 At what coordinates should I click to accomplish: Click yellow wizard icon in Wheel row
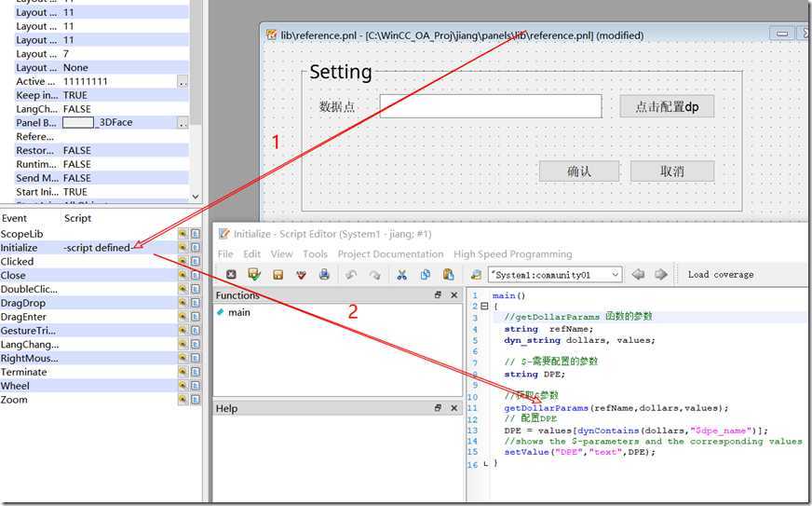click(183, 386)
